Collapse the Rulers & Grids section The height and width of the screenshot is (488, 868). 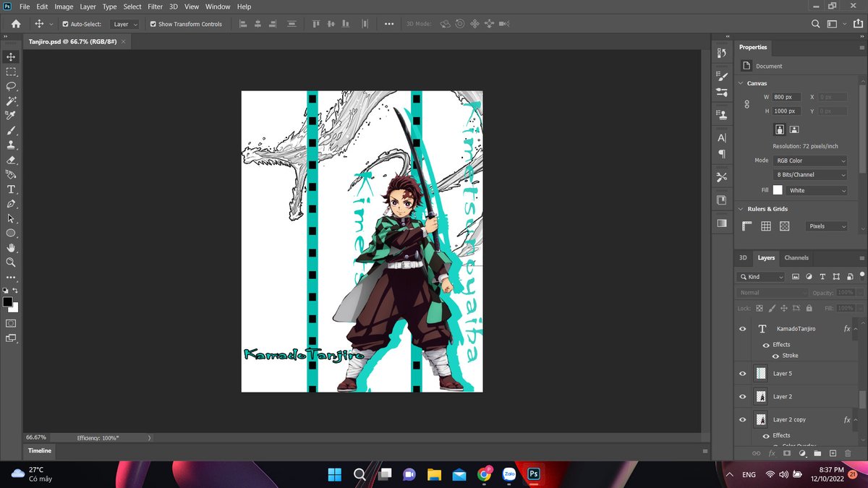[741, 209]
